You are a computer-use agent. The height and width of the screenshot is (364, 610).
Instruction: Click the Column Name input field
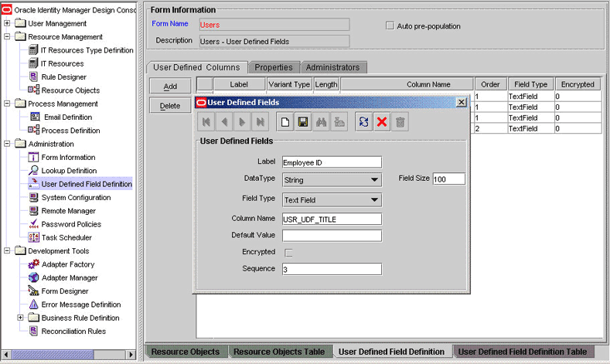point(332,219)
